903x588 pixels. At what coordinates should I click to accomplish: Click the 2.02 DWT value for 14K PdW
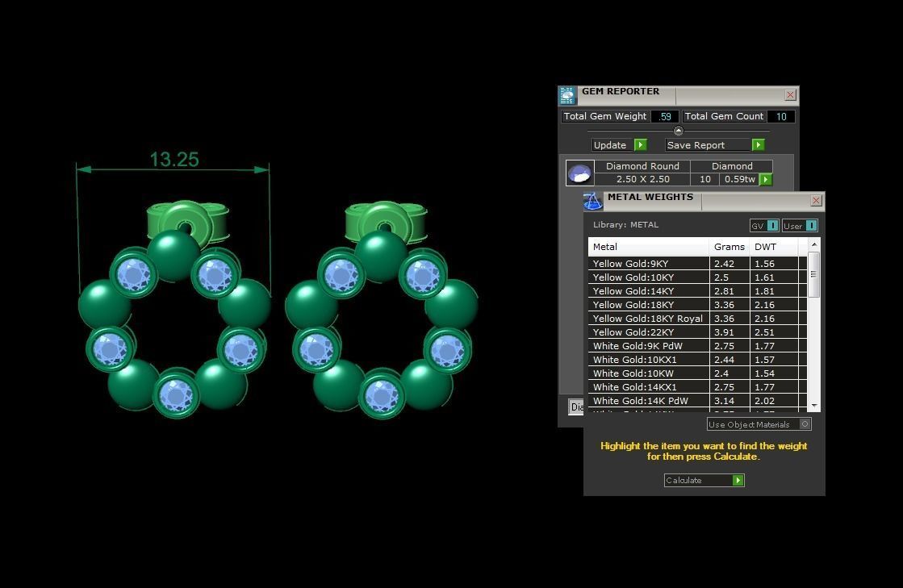(x=764, y=401)
